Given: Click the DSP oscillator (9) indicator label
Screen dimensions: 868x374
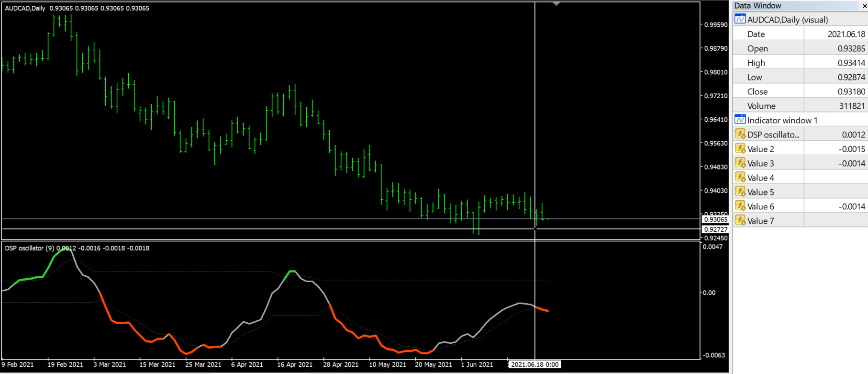Looking at the screenshot, I should (x=30, y=248).
